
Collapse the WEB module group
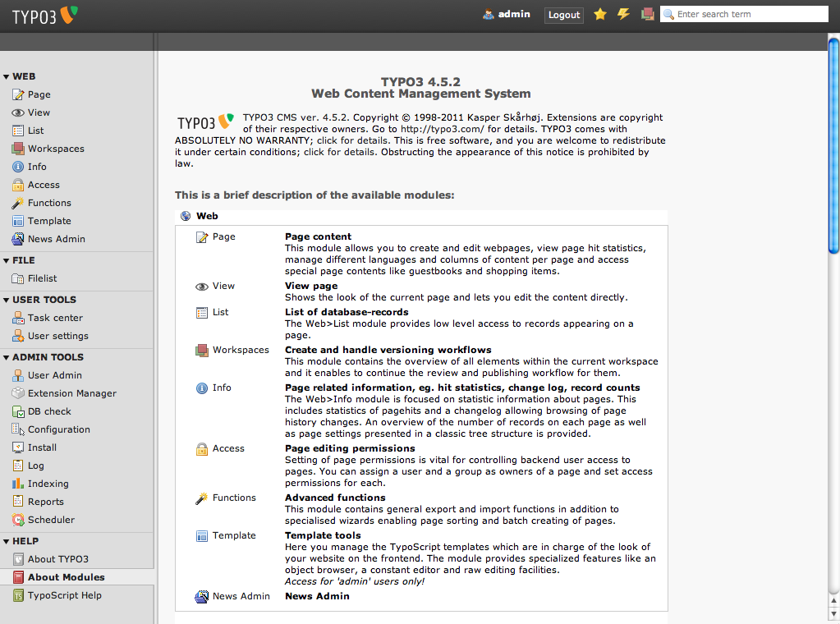tap(7, 76)
